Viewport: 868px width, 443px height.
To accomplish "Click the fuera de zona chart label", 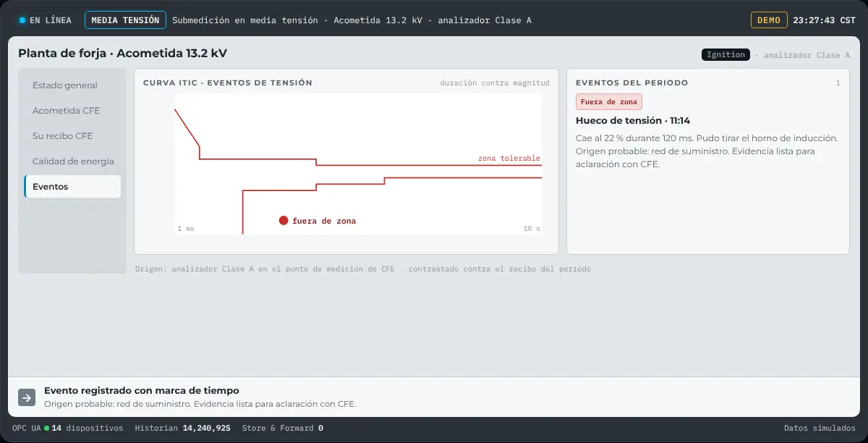I will [x=324, y=221].
